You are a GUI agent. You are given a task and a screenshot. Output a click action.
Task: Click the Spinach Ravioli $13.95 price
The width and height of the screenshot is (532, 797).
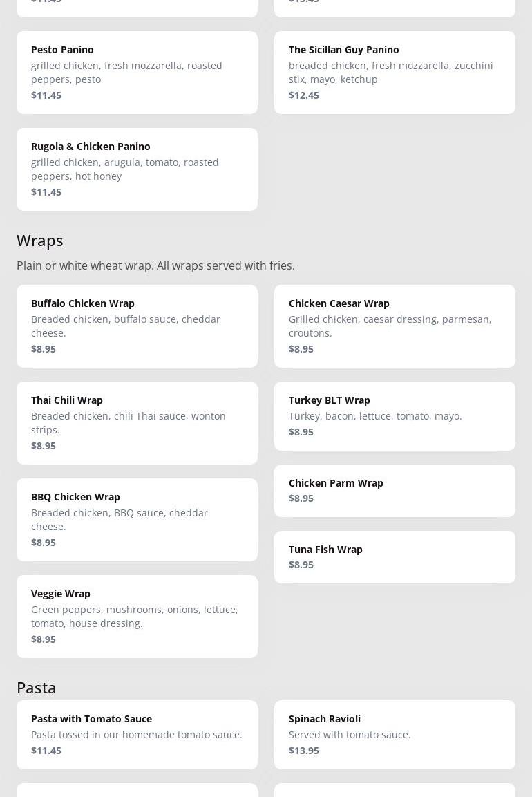pos(304,751)
